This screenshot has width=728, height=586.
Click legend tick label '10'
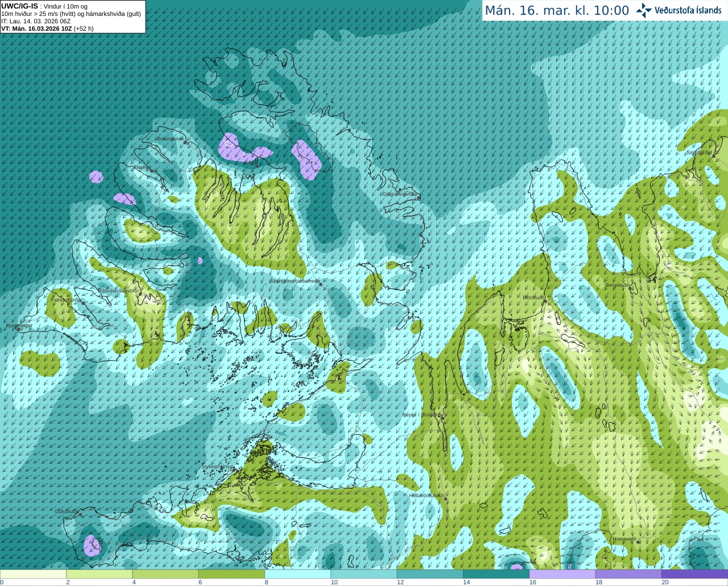[x=334, y=582]
